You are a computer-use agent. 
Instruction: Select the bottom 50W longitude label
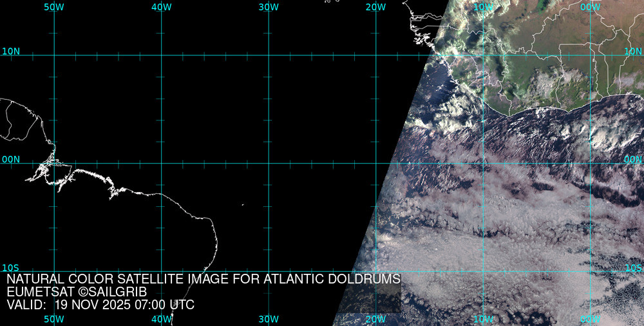coord(54,319)
